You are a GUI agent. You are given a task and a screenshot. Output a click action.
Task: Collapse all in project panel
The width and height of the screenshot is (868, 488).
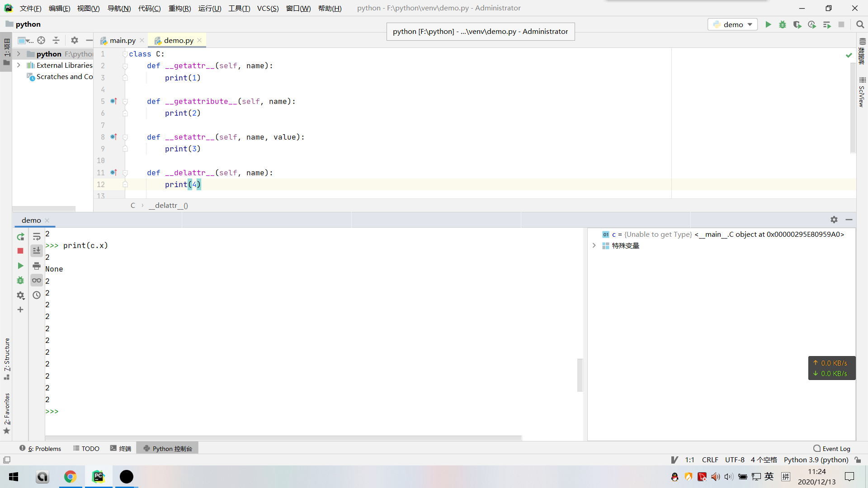click(56, 40)
